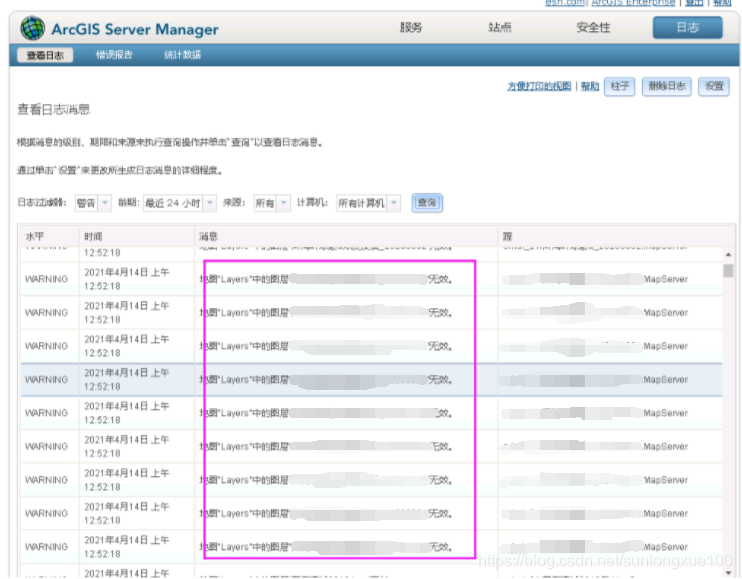Click the log table scrollbar thumb
Screen dimensions: 742x579
(728, 271)
